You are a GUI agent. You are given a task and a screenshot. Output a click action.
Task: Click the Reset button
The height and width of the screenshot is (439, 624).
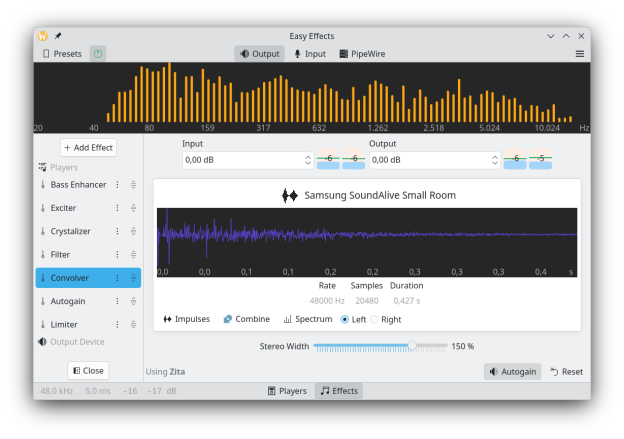(566, 371)
